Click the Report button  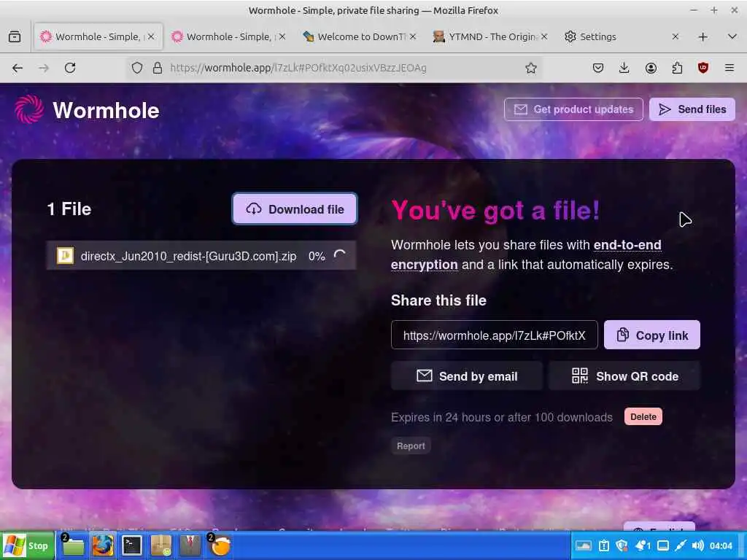[x=411, y=446]
